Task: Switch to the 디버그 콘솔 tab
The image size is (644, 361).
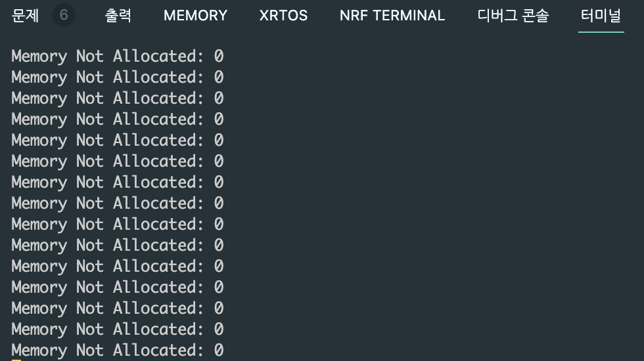Action: [x=513, y=16]
